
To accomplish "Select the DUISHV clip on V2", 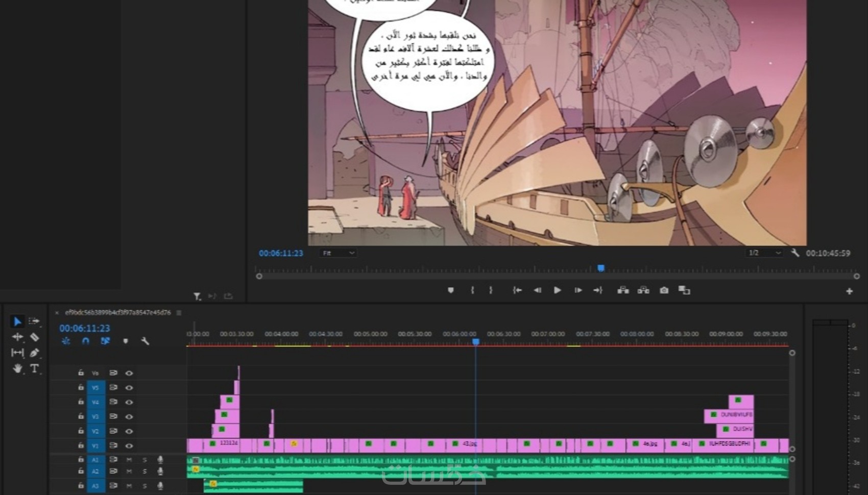I will point(735,430).
